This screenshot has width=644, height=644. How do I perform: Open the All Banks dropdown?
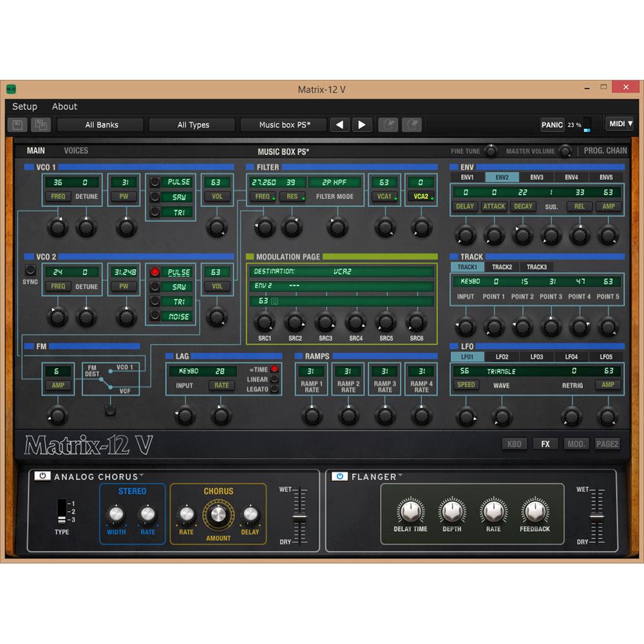100,124
